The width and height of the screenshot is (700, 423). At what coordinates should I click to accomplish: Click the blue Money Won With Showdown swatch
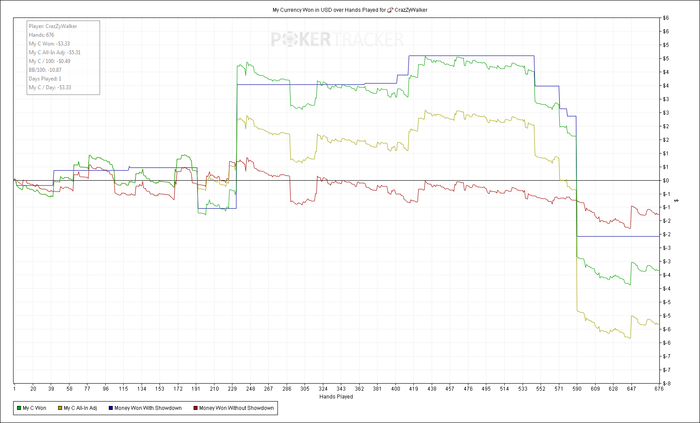111,408
